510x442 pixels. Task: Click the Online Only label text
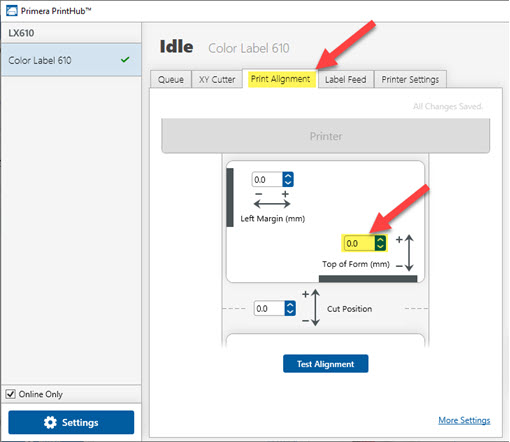41,394
